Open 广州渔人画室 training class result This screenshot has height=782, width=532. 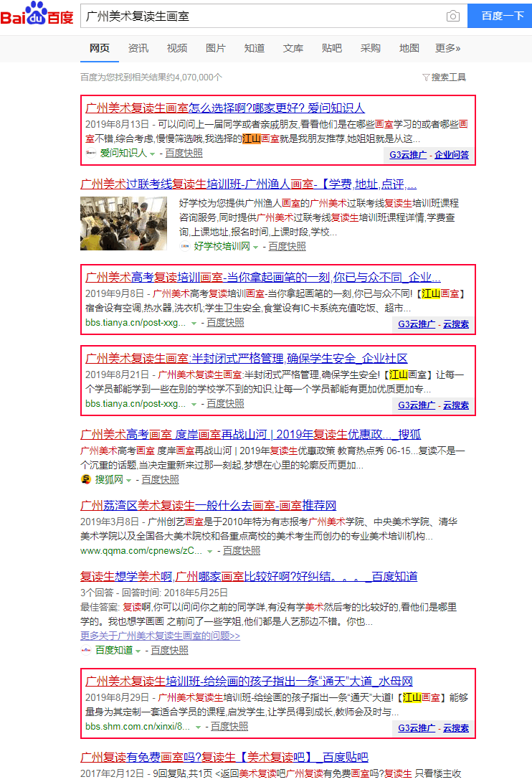(x=248, y=184)
